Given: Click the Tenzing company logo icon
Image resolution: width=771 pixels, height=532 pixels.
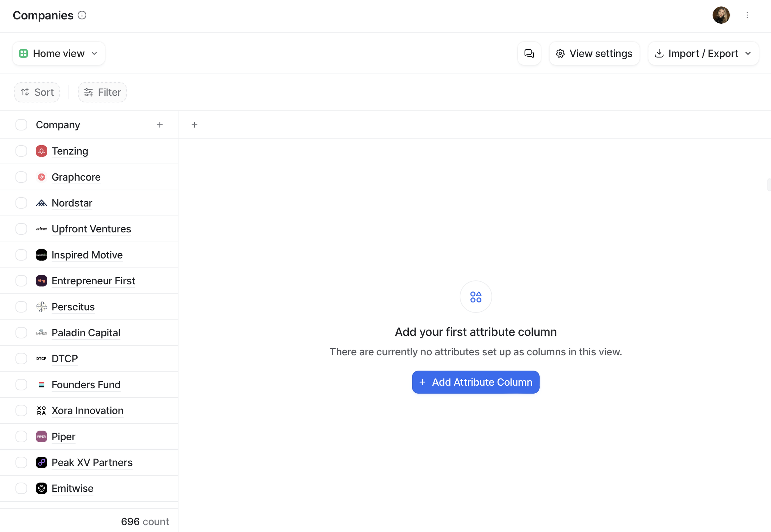Looking at the screenshot, I should coord(41,151).
